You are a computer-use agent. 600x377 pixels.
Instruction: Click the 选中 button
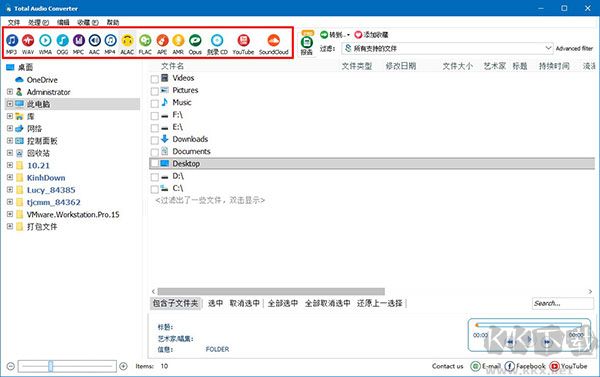coord(215,304)
